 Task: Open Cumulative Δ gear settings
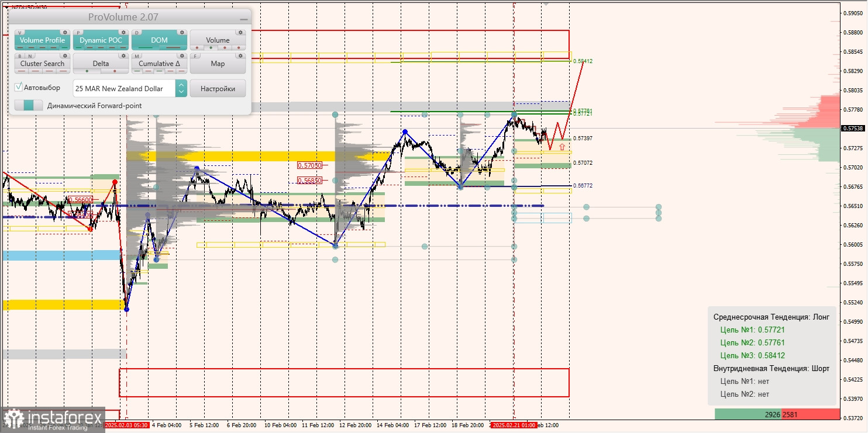point(182,56)
